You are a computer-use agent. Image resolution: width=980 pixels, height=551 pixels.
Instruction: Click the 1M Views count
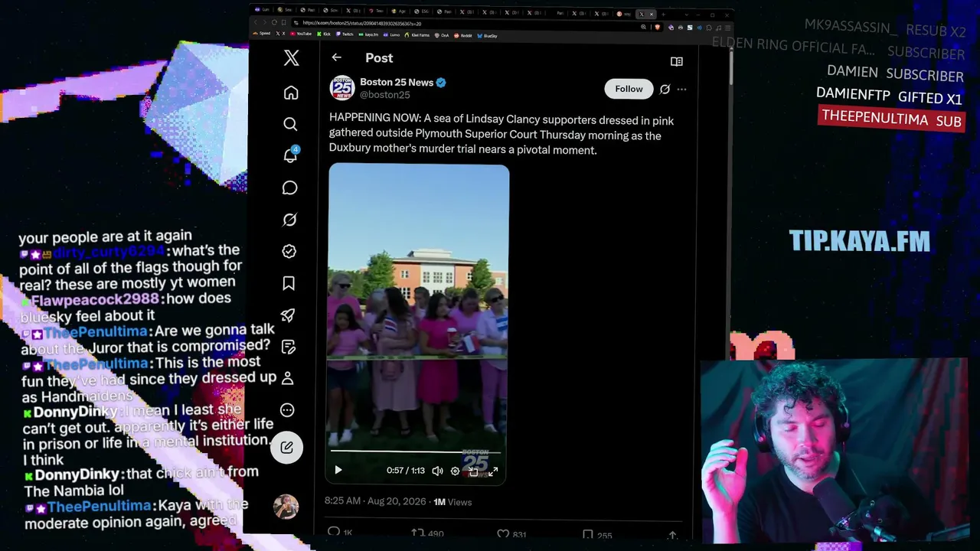(x=452, y=502)
